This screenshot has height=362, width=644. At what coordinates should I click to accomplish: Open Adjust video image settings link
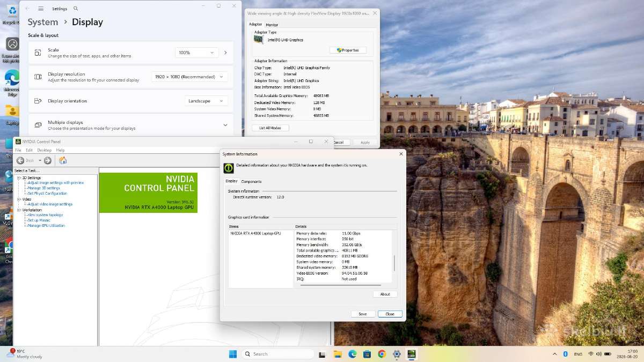click(50, 204)
